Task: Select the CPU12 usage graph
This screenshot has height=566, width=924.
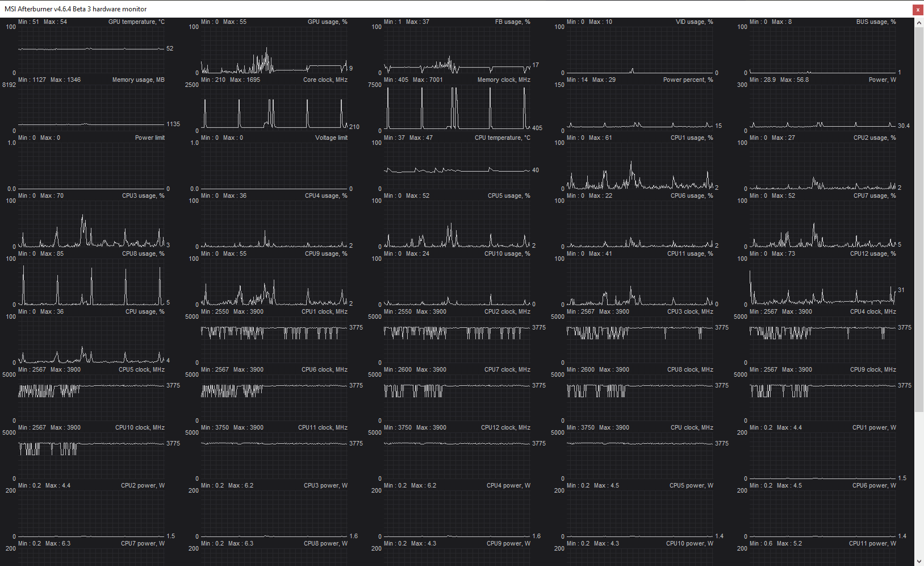Action: click(x=823, y=281)
